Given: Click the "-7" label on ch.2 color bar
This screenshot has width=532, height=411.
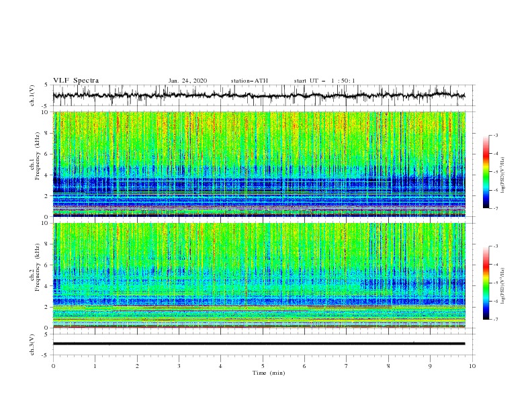Looking at the screenshot, I should coord(495,319).
